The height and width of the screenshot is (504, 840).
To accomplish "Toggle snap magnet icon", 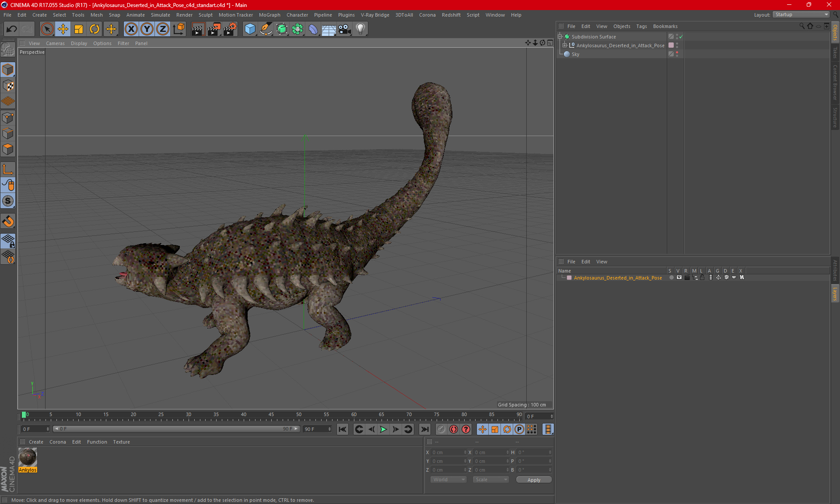I will click(x=8, y=221).
